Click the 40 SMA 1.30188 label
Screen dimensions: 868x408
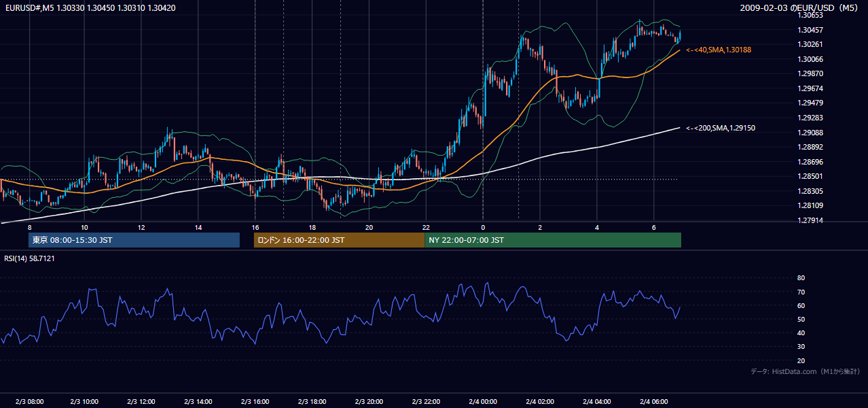(x=719, y=50)
